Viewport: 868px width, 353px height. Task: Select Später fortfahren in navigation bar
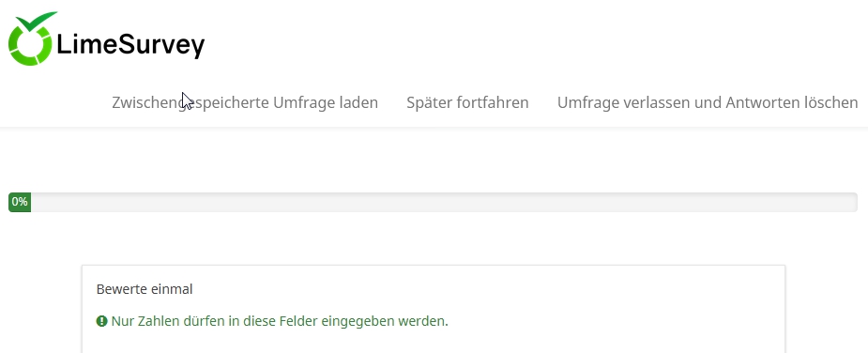(467, 102)
